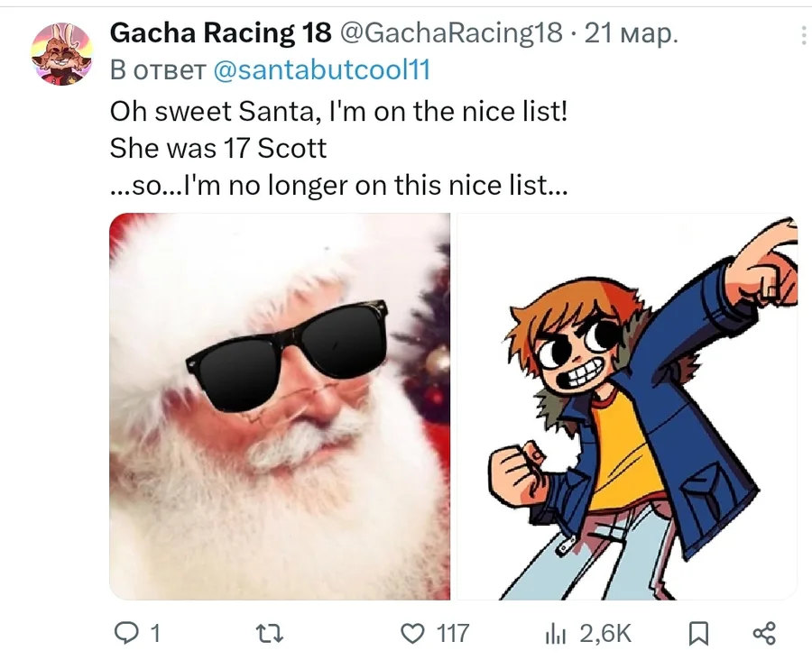The height and width of the screenshot is (660, 812).
Task: Open Gacha Racing 18's profile avatar
Action: tap(62, 54)
